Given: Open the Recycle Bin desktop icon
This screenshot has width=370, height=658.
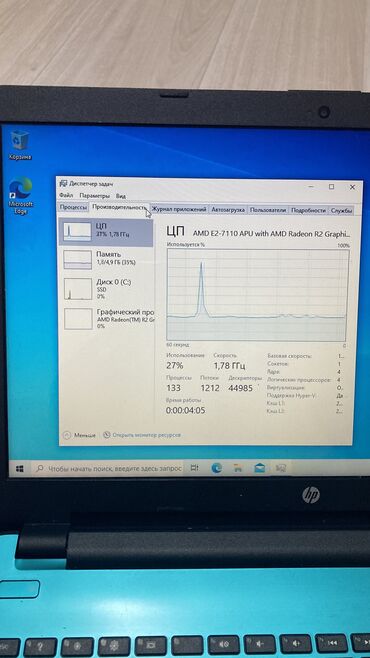Looking at the screenshot, I should point(20,145).
